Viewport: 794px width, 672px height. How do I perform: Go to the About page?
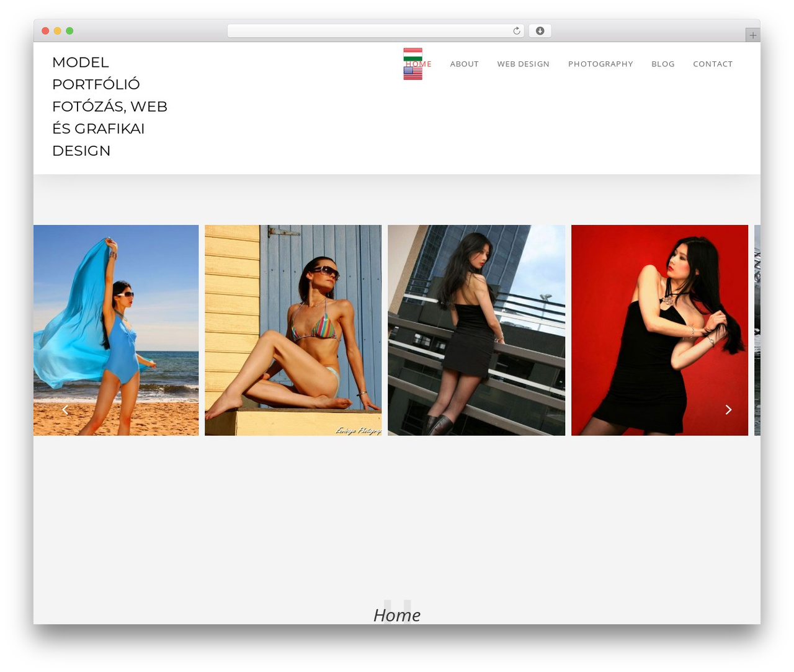point(465,64)
